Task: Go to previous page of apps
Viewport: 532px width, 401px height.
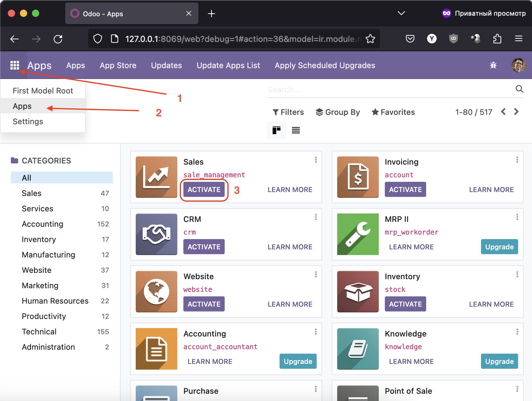Action: tap(503, 112)
